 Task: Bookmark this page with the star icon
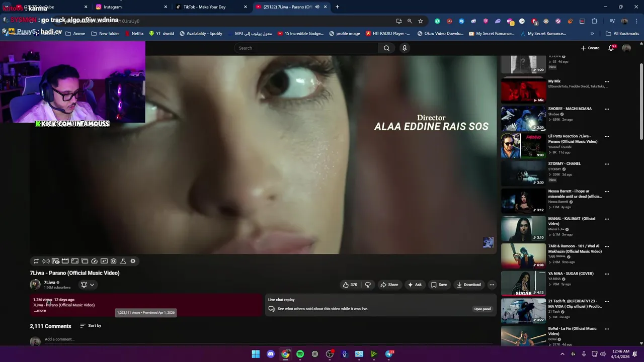click(421, 21)
